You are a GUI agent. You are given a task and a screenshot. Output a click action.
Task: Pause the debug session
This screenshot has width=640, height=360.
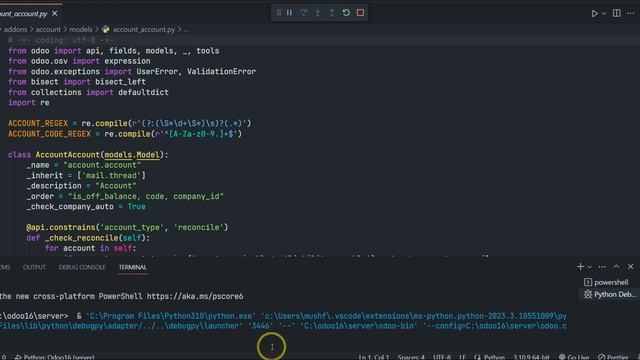click(x=289, y=13)
